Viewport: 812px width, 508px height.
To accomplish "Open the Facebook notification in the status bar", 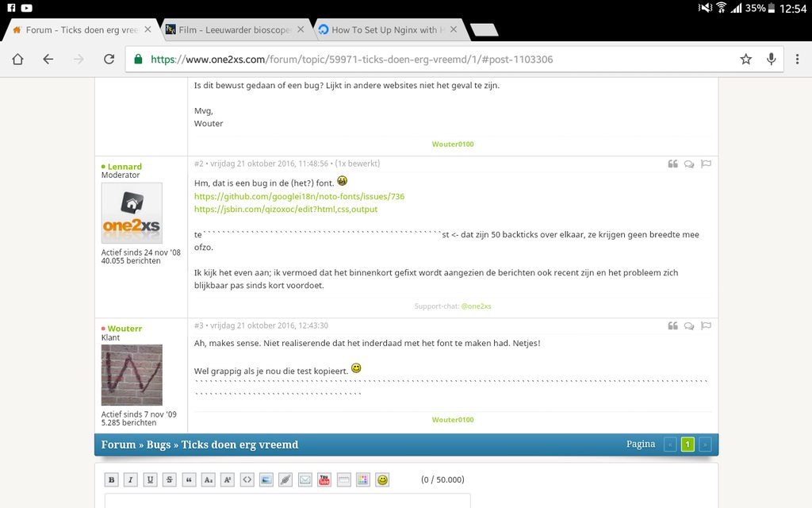I will (11, 8).
